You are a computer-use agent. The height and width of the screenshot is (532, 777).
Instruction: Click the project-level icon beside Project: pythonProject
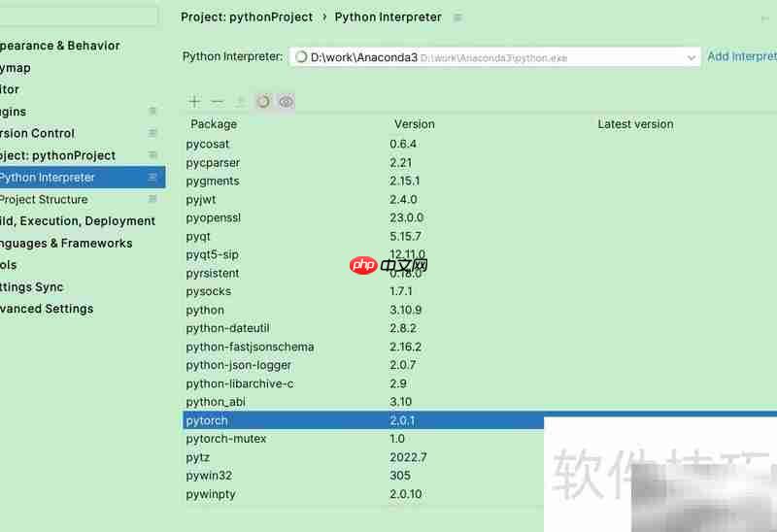coord(152,155)
